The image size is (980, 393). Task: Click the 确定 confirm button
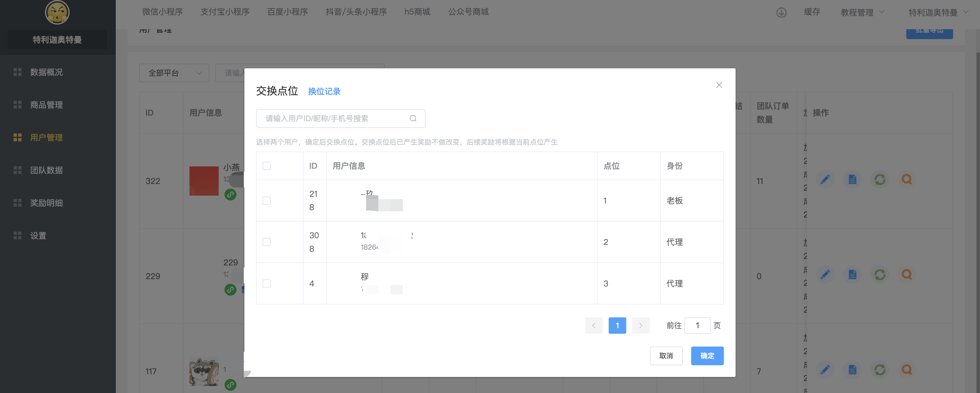tap(707, 356)
